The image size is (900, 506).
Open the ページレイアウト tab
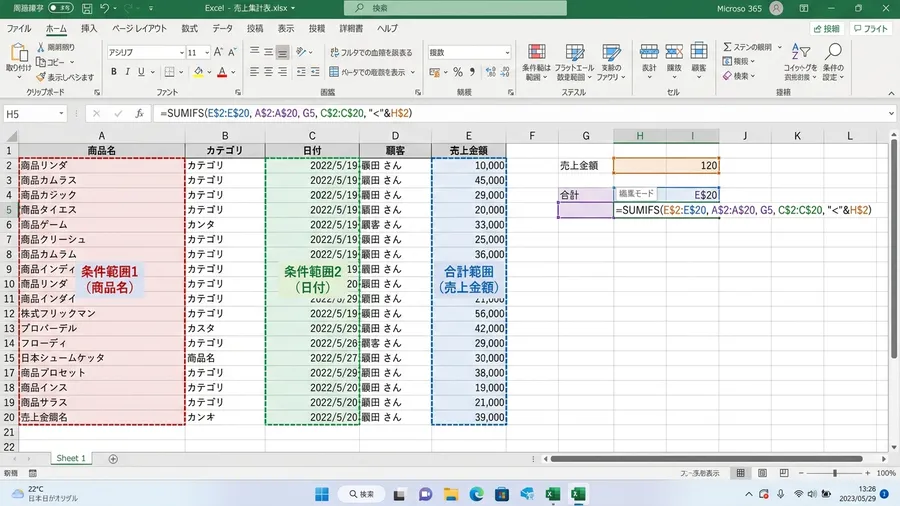pyautogui.click(x=139, y=28)
